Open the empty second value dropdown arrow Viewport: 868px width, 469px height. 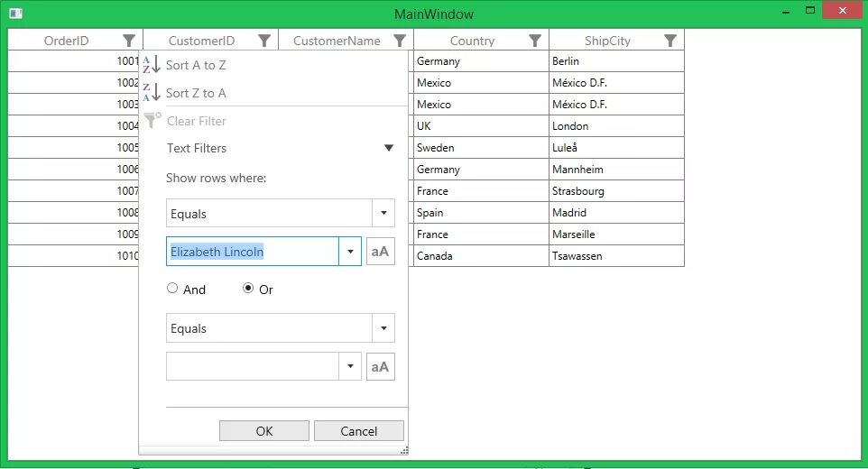pyautogui.click(x=350, y=367)
